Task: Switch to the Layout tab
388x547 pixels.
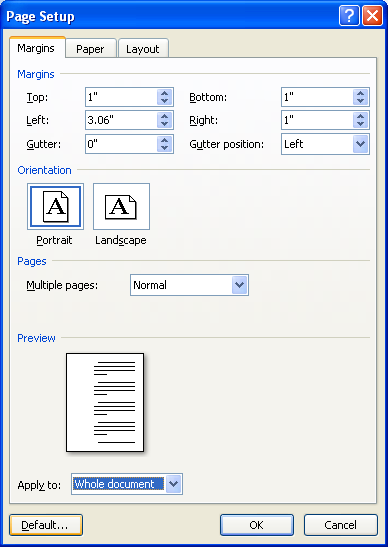Action: (x=143, y=48)
